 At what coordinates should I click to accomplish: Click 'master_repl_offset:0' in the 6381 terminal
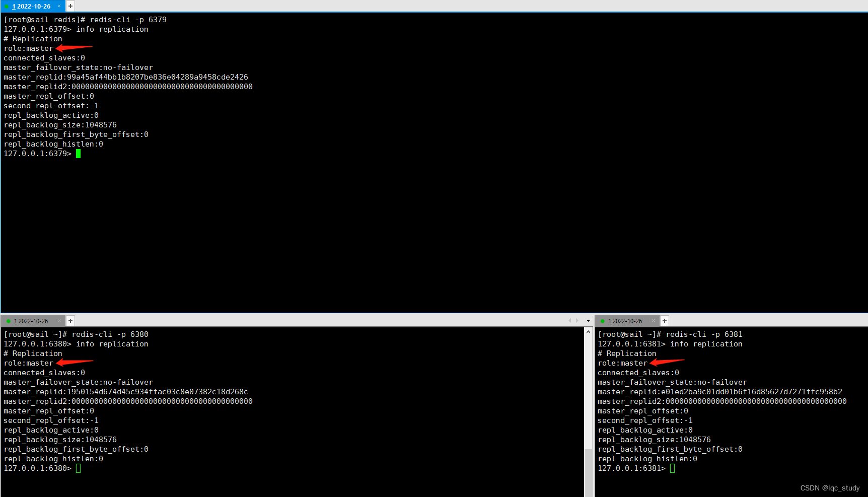click(643, 411)
